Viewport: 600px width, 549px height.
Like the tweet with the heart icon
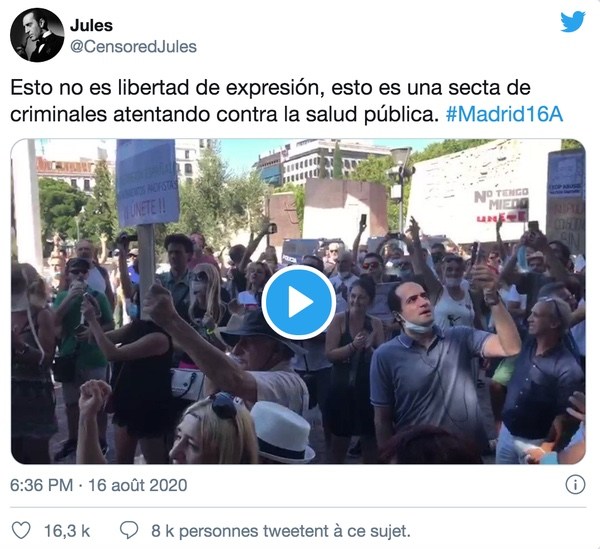point(21,531)
